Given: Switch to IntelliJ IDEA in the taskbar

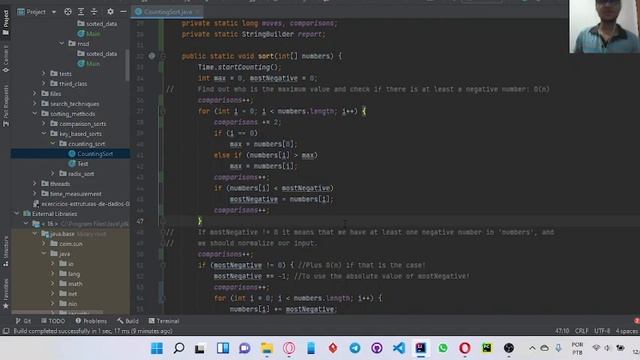Looking at the screenshot, I should tap(421, 348).
